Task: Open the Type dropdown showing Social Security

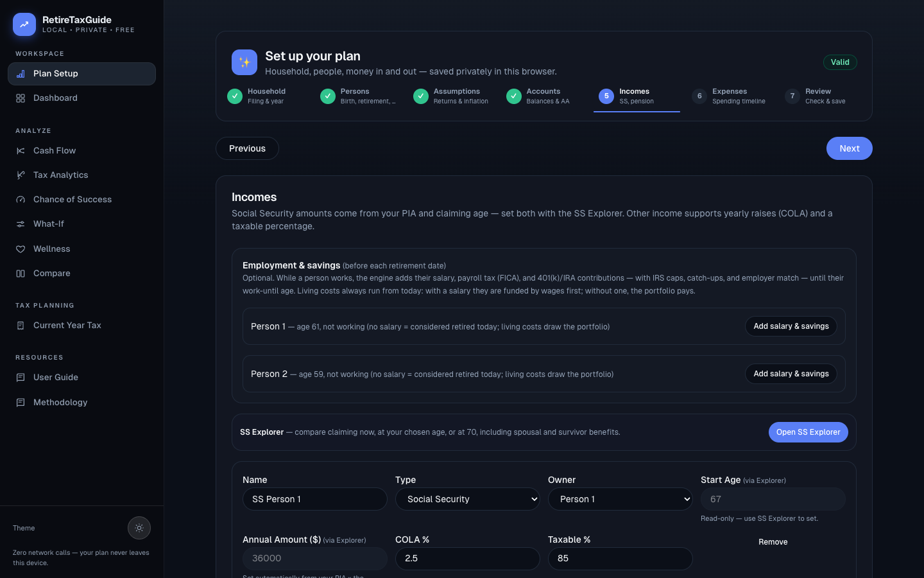Action: coord(468,499)
